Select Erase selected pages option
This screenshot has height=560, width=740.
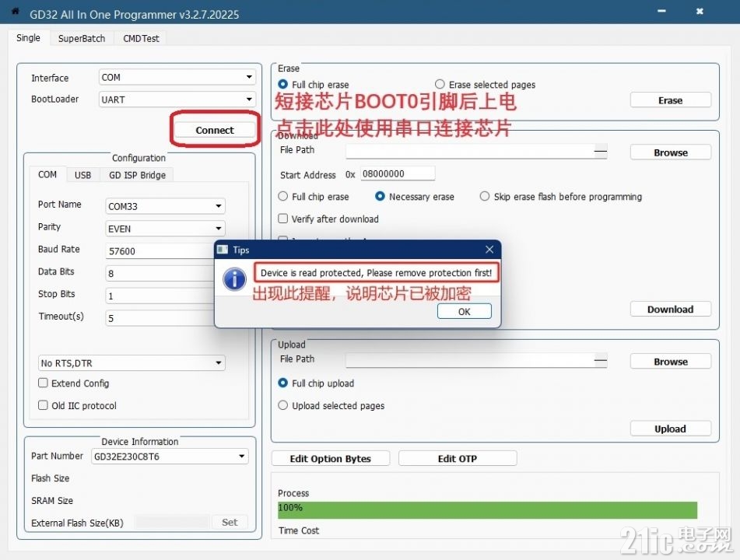[440, 84]
